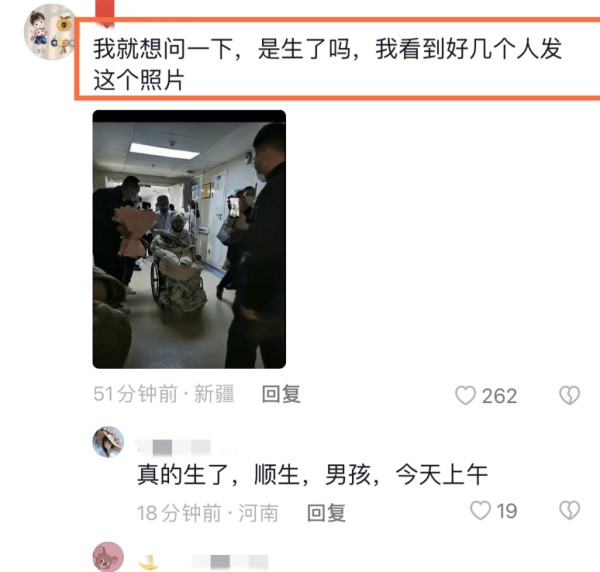Reply to the Henan comment via 回复

326,513
